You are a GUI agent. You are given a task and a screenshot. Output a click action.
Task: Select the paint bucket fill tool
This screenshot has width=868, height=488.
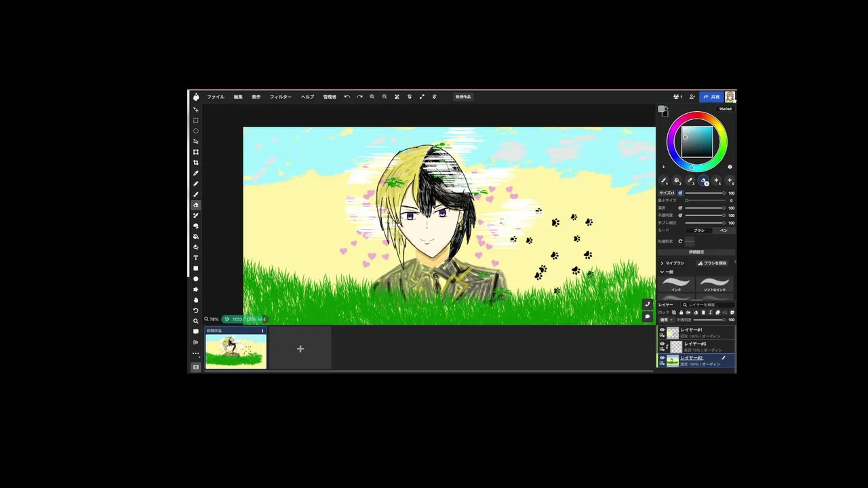[196, 237]
